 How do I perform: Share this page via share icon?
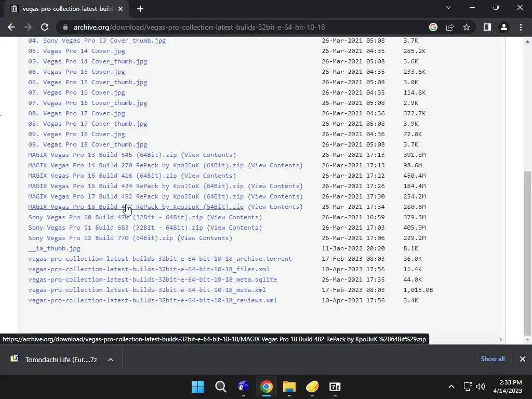tap(450, 27)
